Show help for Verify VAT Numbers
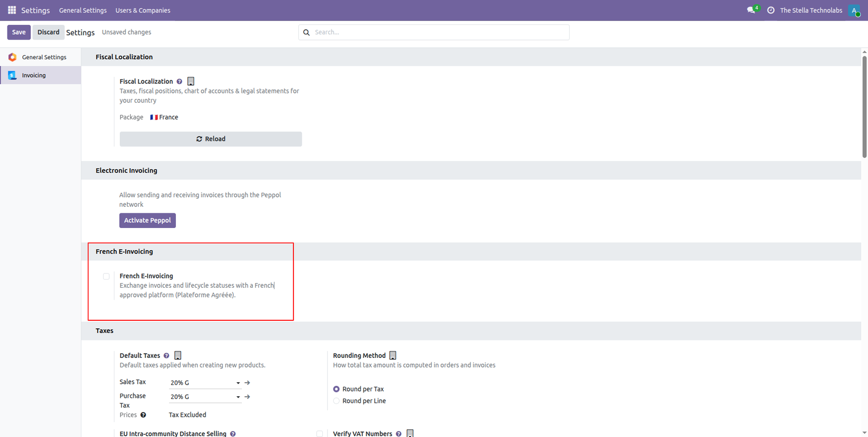Viewport: 868px width, 437px height. click(399, 434)
